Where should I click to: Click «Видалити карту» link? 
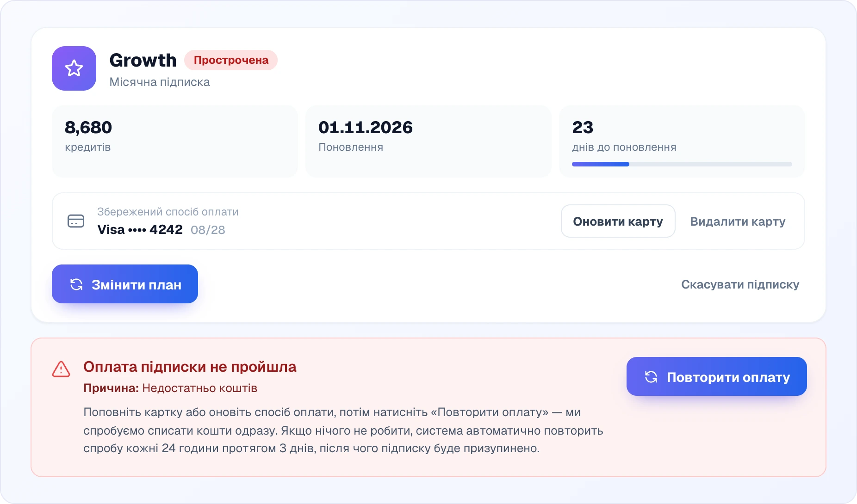(738, 221)
